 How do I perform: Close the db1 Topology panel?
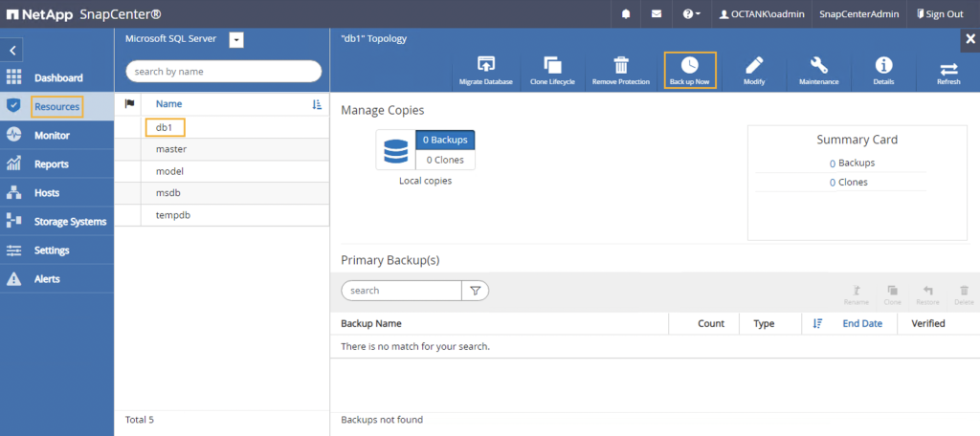[x=970, y=39]
